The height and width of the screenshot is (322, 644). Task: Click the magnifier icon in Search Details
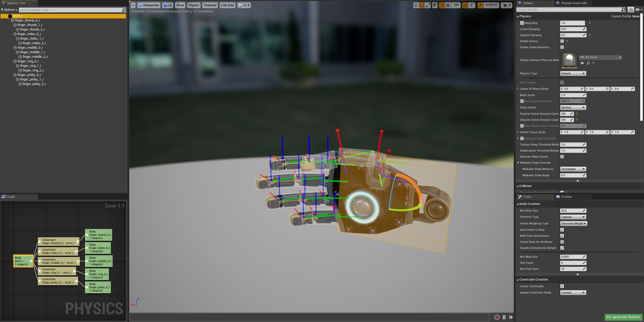pyautogui.click(x=623, y=10)
